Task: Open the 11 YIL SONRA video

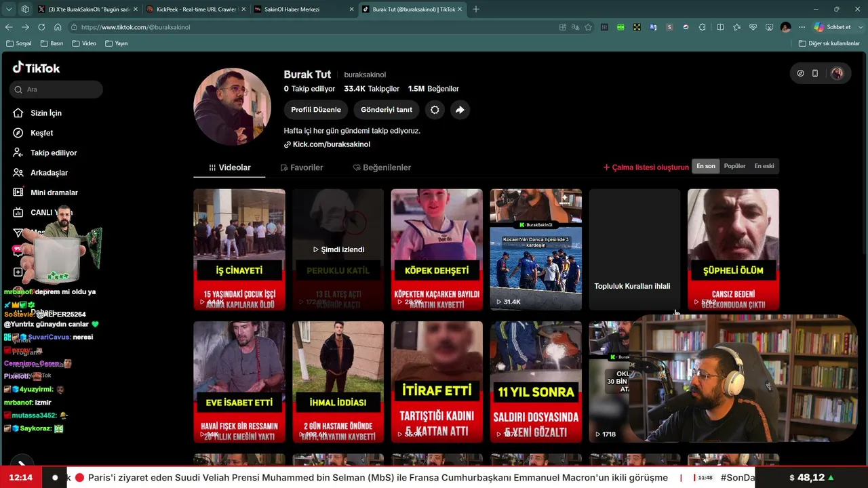Action: [x=536, y=382]
